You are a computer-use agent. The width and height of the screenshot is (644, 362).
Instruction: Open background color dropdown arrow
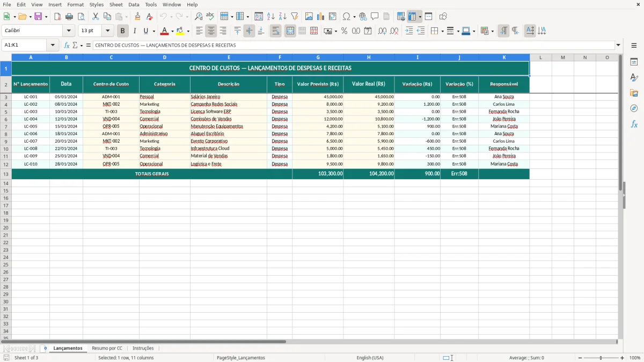[188, 31]
